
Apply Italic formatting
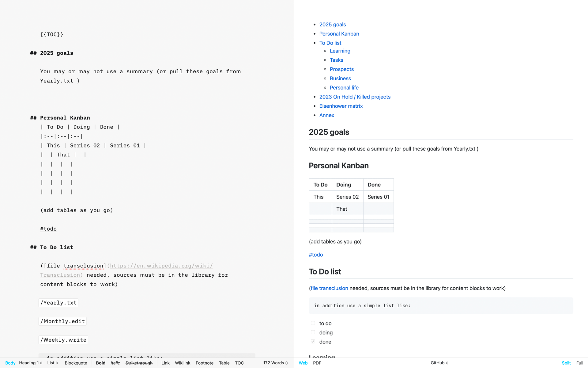click(115, 363)
